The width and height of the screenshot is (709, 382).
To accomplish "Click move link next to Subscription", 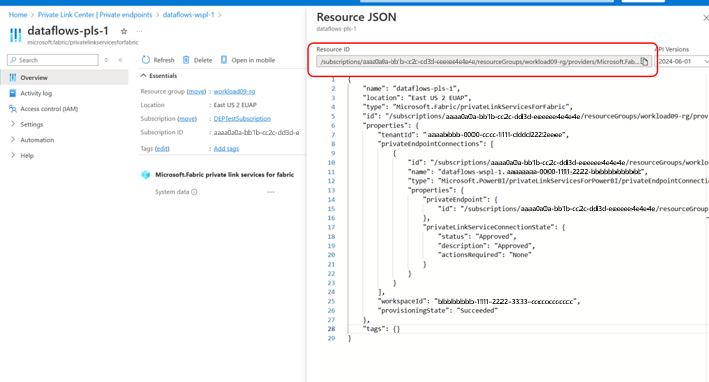I will [x=187, y=118].
